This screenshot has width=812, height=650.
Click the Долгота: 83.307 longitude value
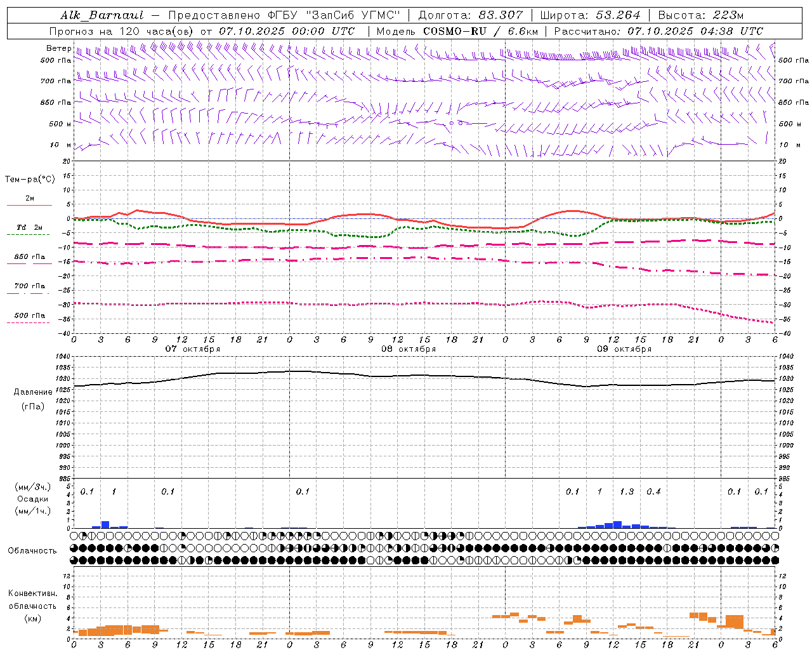[x=471, y=15]
